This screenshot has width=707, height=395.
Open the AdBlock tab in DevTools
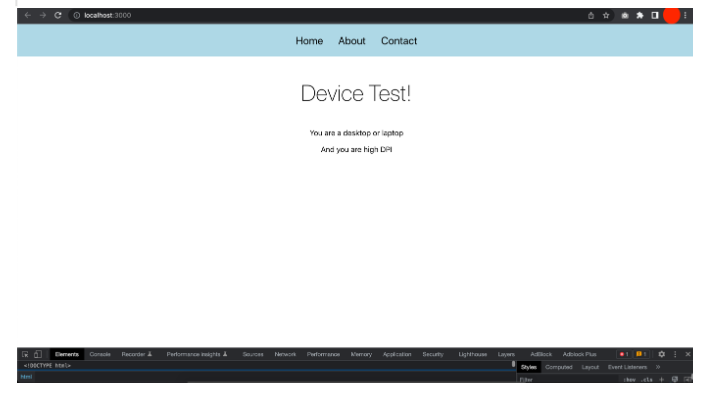[x=541, y=354]
